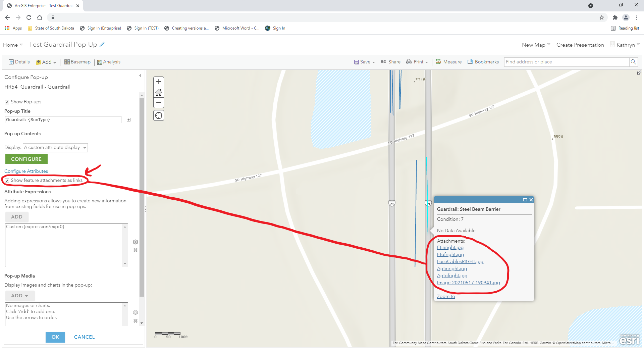644x349 pixels.
Task: Open attachment Etinright.jpg
Action: pos(450,248)
